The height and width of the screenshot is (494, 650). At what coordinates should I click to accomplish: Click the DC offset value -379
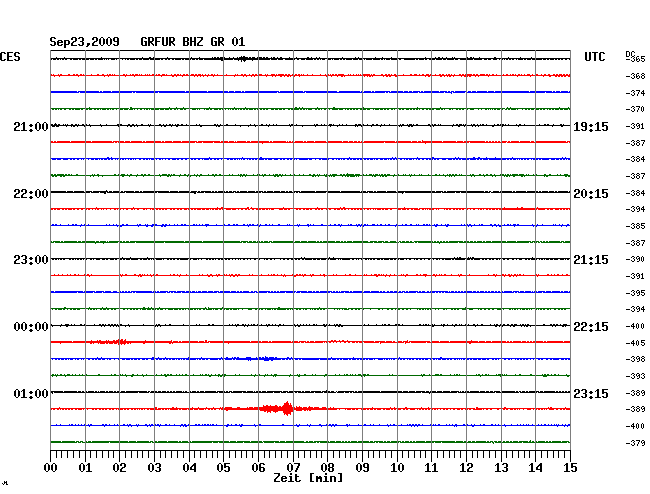635,443
